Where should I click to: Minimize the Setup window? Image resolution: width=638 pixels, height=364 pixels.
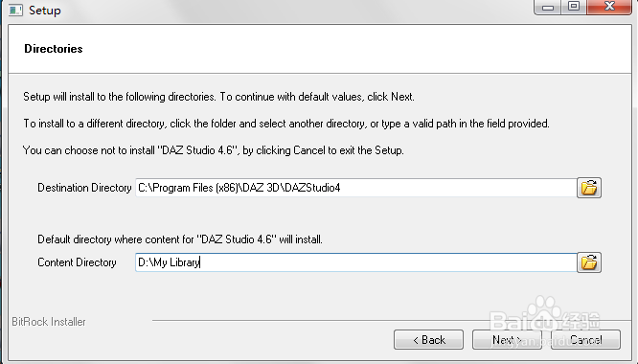[548, 7]
